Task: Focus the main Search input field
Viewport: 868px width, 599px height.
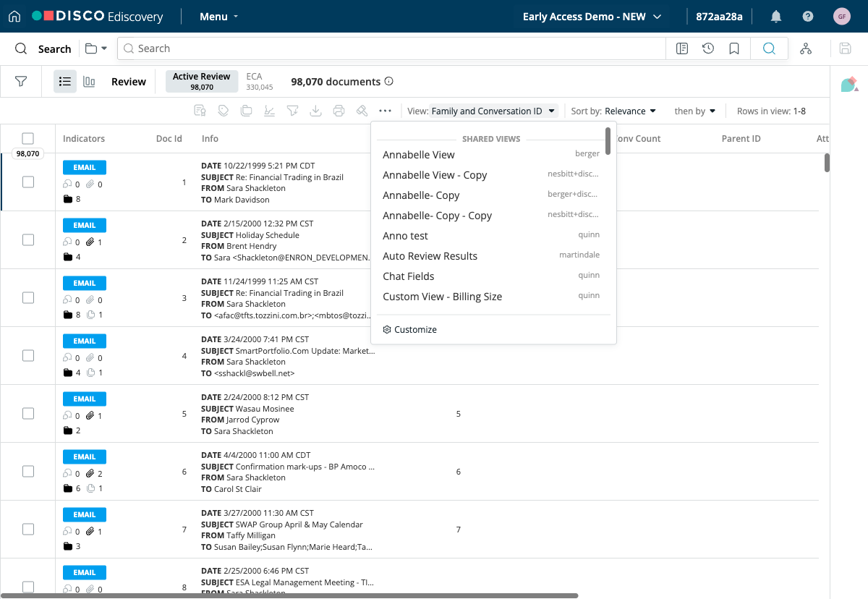Action: tap(391, 48)
